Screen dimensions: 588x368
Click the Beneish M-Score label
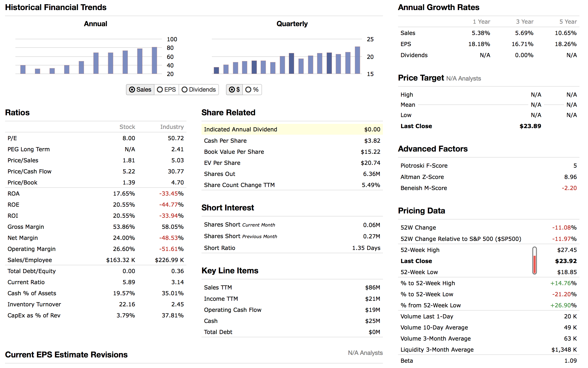(x=423, y=188)
